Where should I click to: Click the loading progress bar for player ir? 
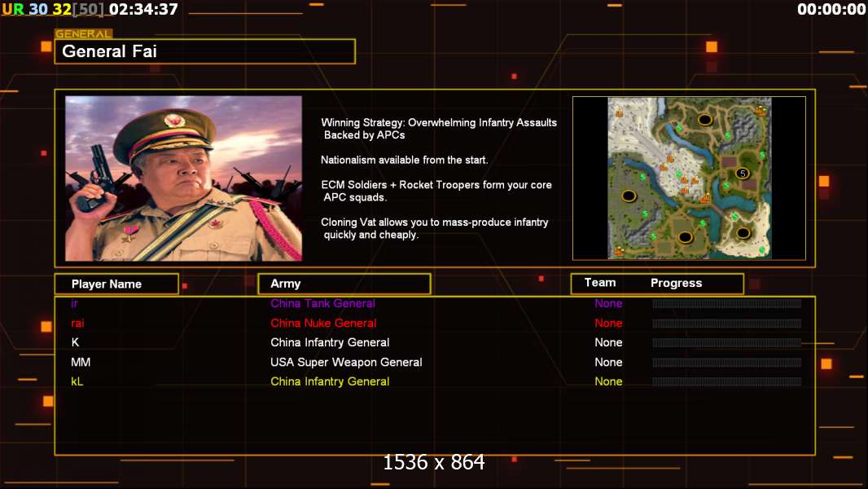pyautogui.click(x=726, y=303)
